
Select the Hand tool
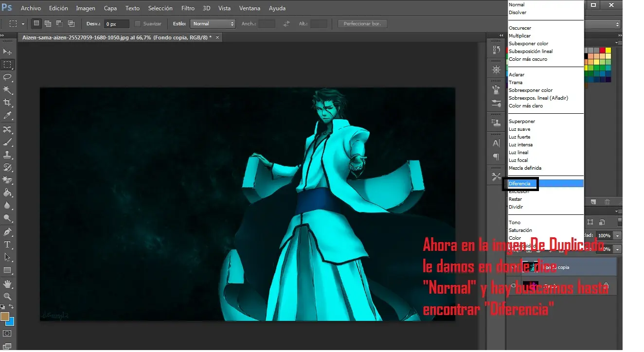[7, 284]
